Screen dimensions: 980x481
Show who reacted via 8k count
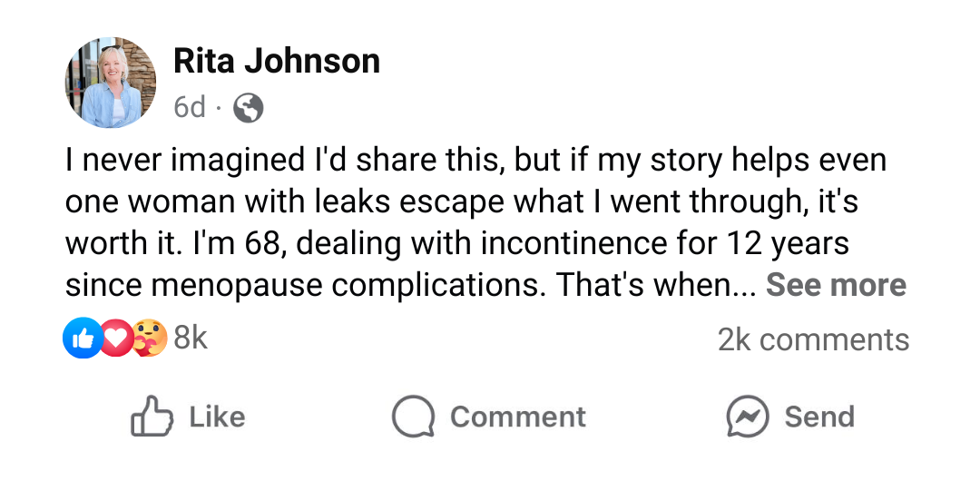(191, 339)
